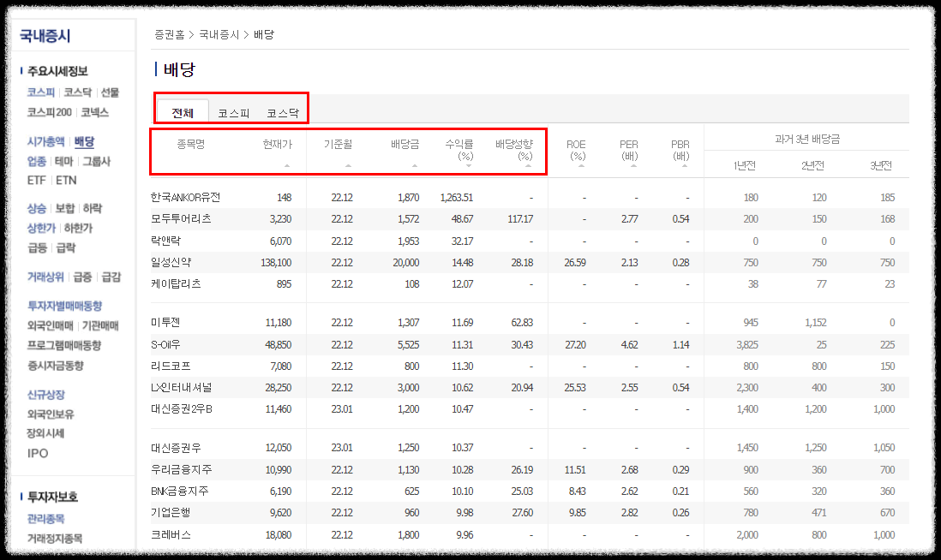Viewport: 941px width, 560px height.
Task: Open 코넥스 sidebar link
Action: pyautogui.click(x=95, y=112)
